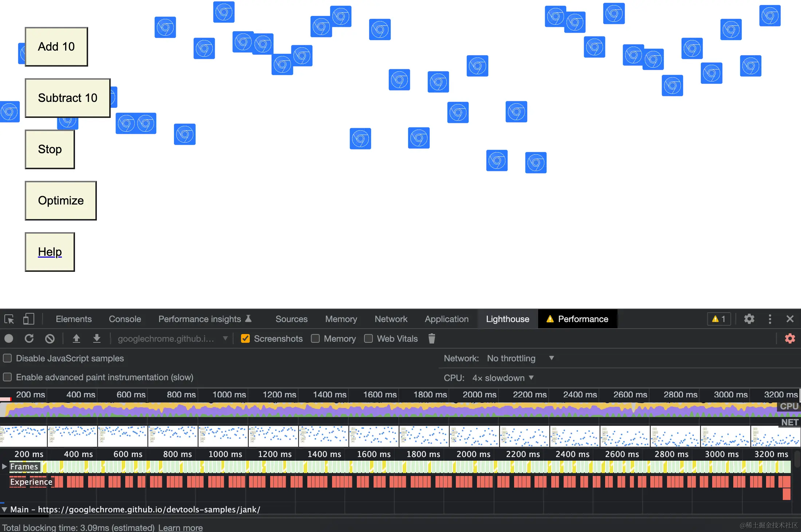801x532 pixels.
Task: Click the reload-and-record icon
Action: click(x=29, y=338)
